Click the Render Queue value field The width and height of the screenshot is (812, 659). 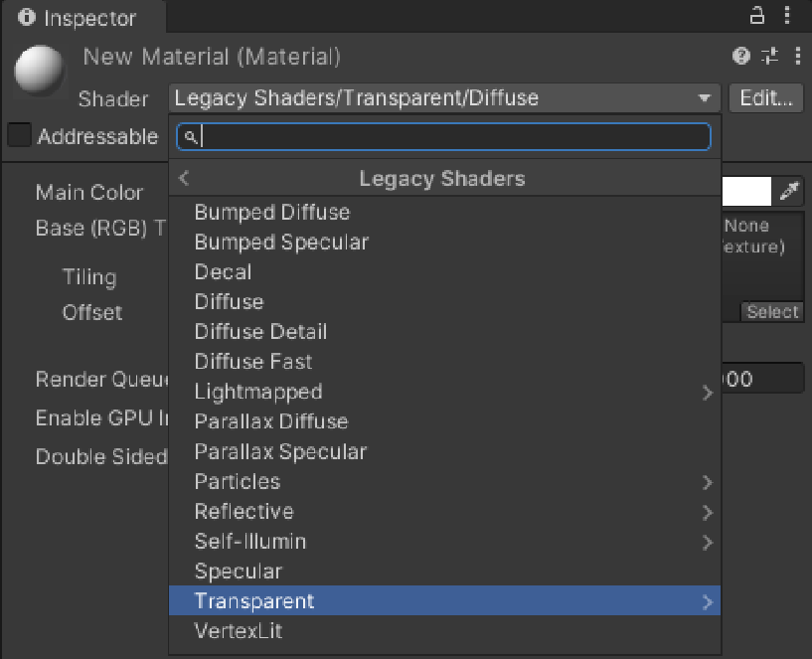(x=763, y=379)
